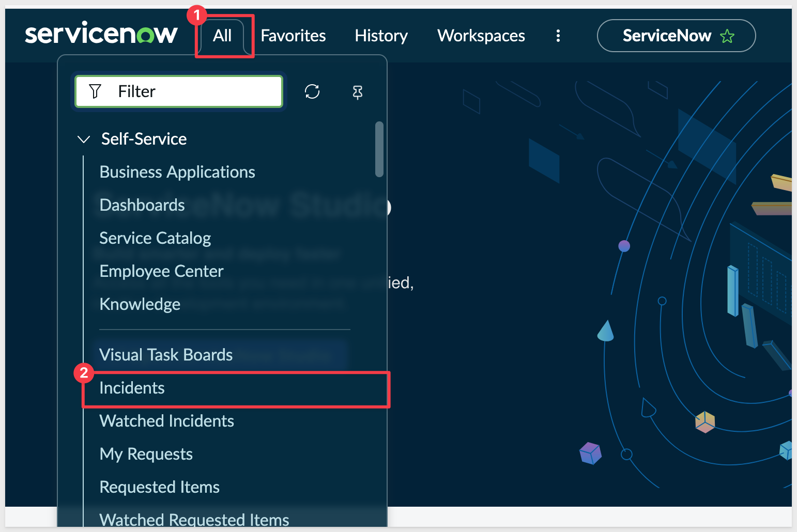Open Incidents under Self-Service
The width and height of the screenshot is (797, 532).
pyautogui.click(x=132, y=388)
